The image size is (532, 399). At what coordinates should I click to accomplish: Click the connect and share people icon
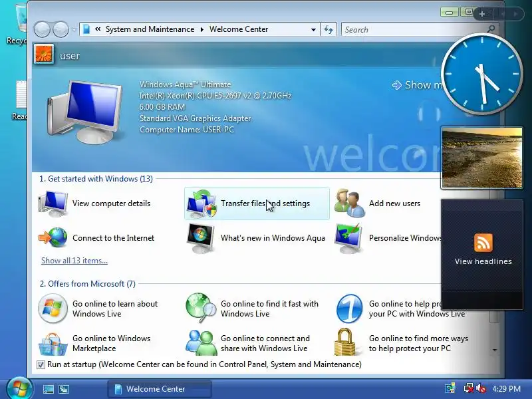[x=201, y=343]
